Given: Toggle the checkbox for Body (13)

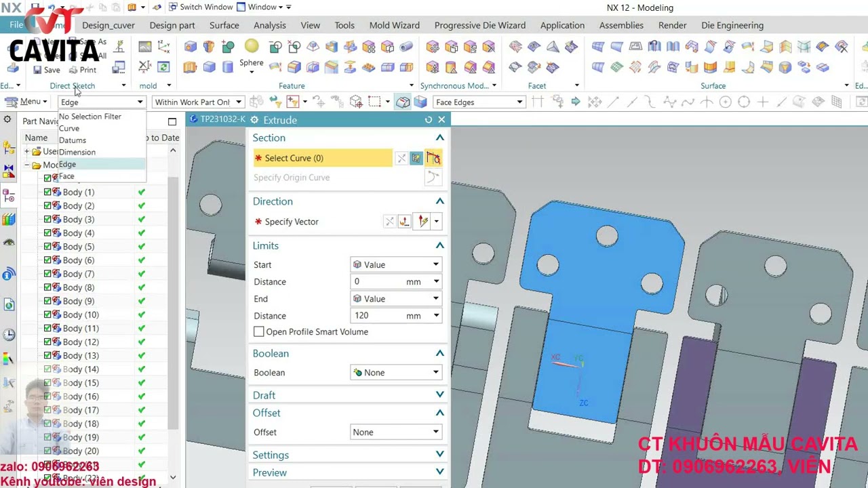Looking at the screenshot, I should click(x=47, y=355).
